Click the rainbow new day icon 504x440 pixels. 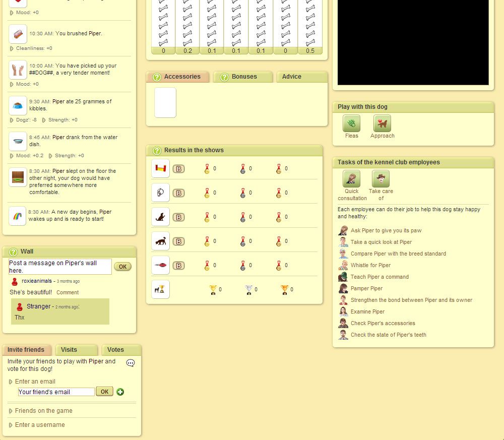point(17,216)
